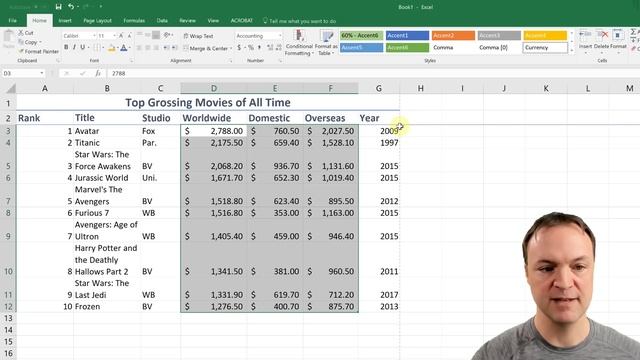
Task: Decrease the decimal places
Action: pos(278,48)
